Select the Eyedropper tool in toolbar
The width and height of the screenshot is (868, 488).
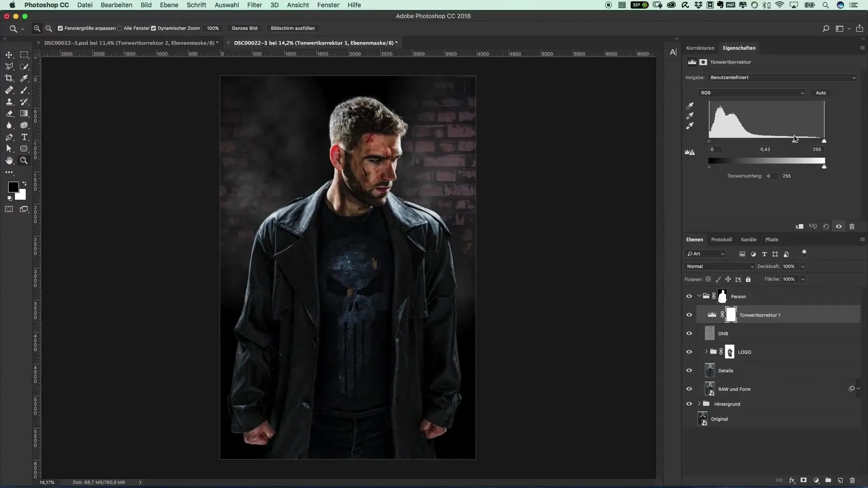pyautogui.click(x=24, y=78)
